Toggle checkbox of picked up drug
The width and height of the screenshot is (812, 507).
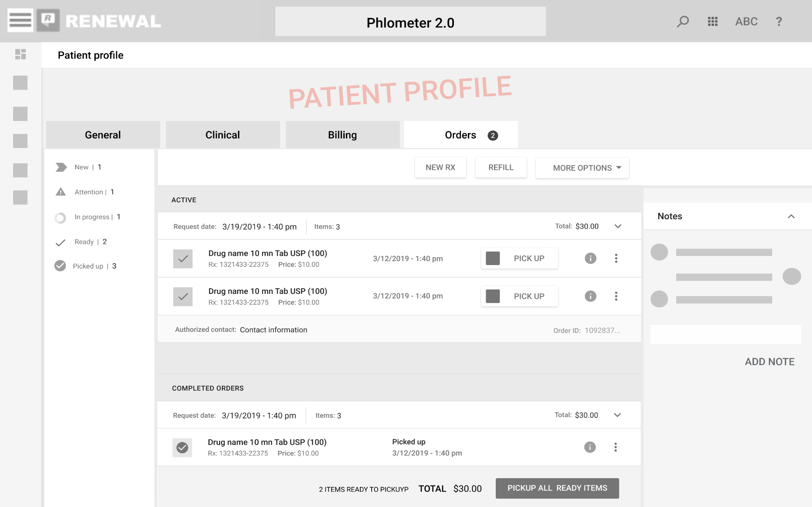[x=182, y=448]
